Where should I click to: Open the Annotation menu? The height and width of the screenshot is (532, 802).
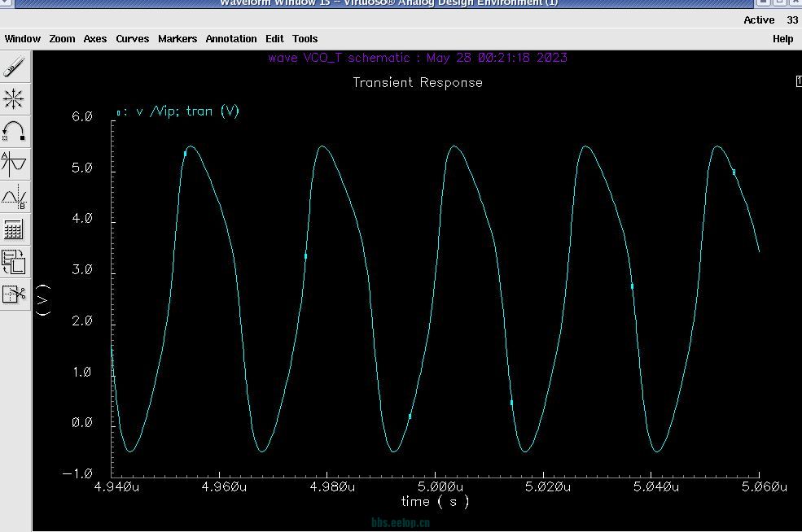[x=231, y=39]
